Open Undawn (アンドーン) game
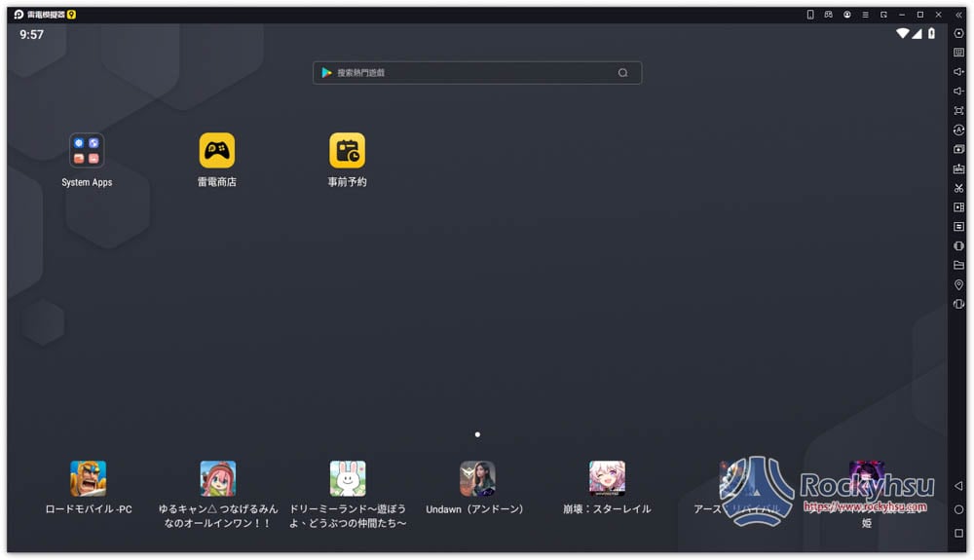This screenshot has width=974, height=560. (477, 478)
